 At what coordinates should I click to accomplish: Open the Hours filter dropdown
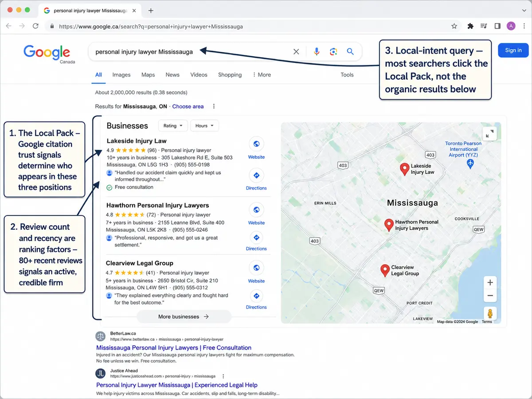coord(204,126)
